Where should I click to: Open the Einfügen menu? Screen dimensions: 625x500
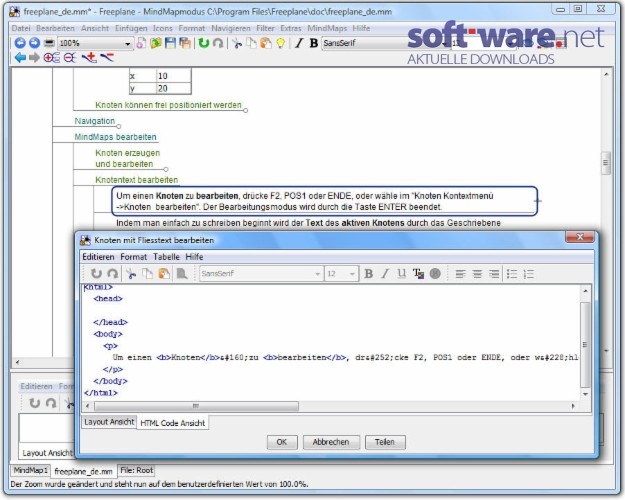(x=131, y=28)
